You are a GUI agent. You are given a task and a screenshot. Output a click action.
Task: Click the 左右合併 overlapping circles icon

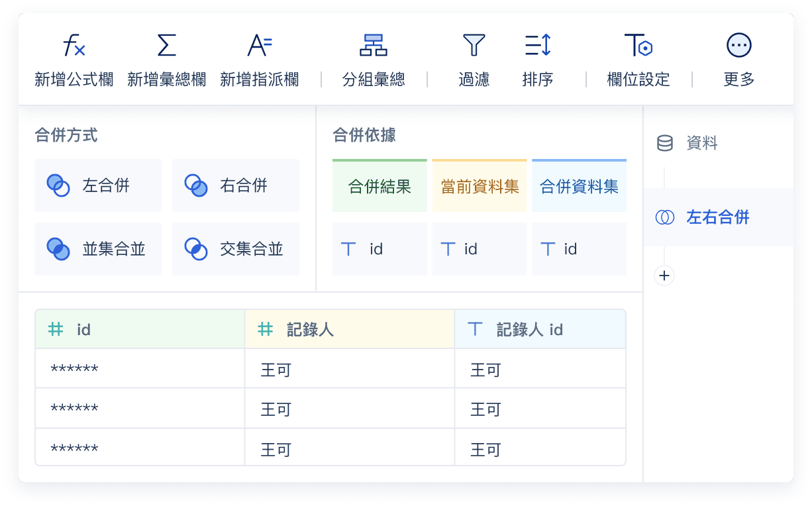(x=665, y=217)
